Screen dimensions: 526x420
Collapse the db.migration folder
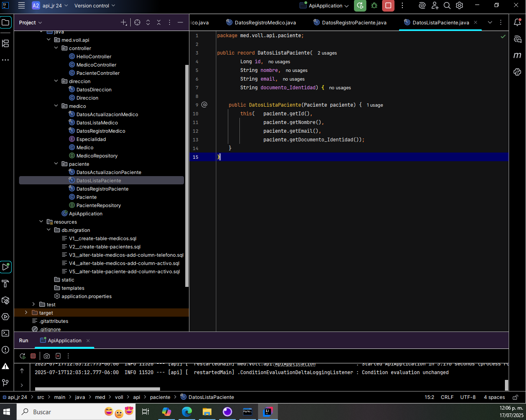click(49, 230)
